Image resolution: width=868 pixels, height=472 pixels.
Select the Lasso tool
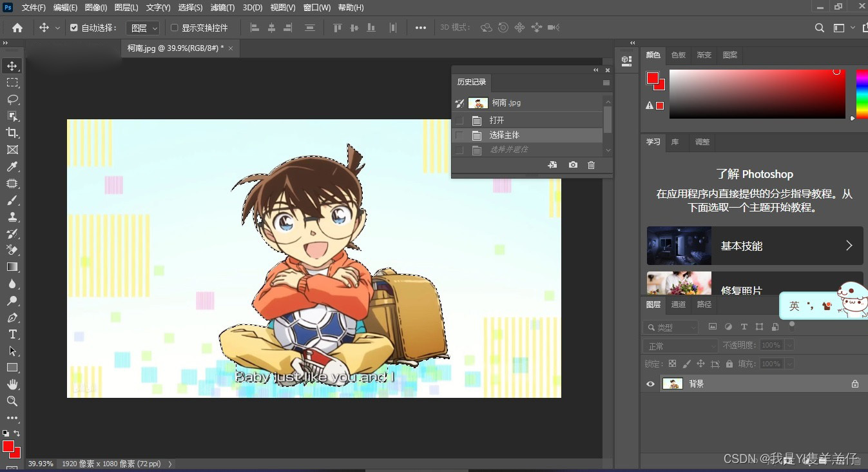click(12, 99)
